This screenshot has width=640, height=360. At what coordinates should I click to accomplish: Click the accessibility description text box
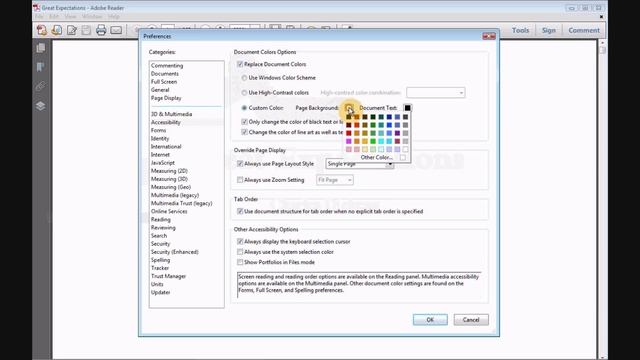pos(359,284)
